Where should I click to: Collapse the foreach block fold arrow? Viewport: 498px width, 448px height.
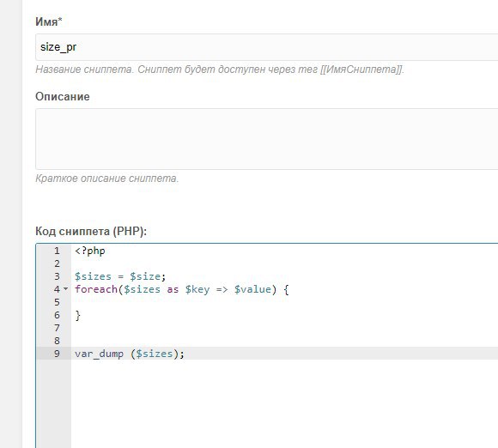[x=66, y=289]
